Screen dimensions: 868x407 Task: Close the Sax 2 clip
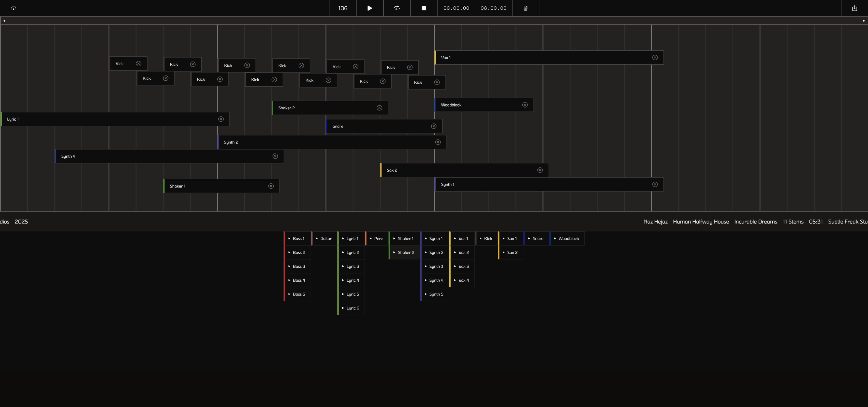point(540,170)
